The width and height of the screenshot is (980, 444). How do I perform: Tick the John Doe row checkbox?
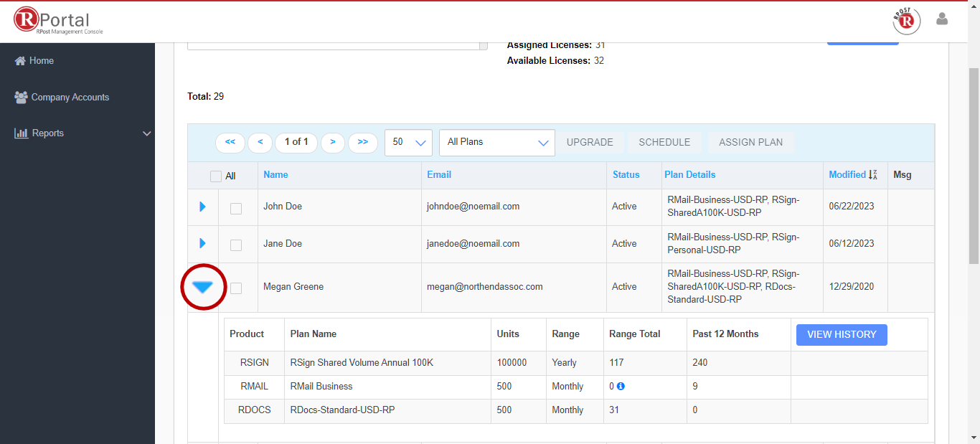point(235,208)
